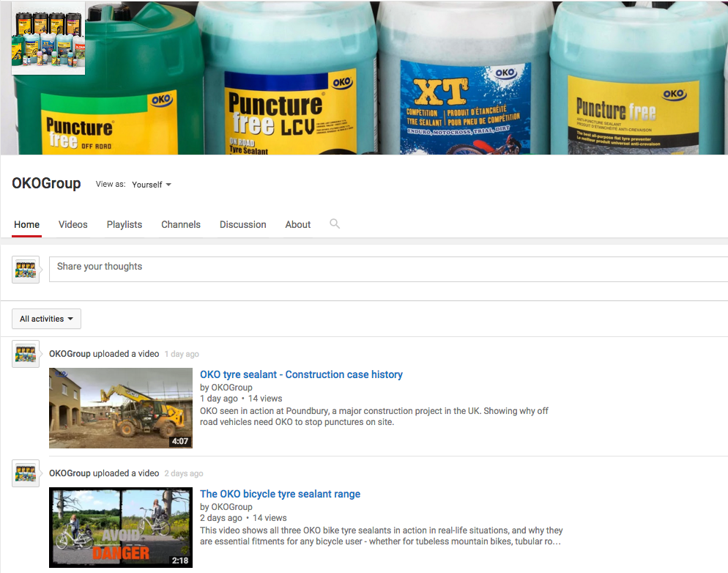Open the Discussion tab

tap(243, 225)
